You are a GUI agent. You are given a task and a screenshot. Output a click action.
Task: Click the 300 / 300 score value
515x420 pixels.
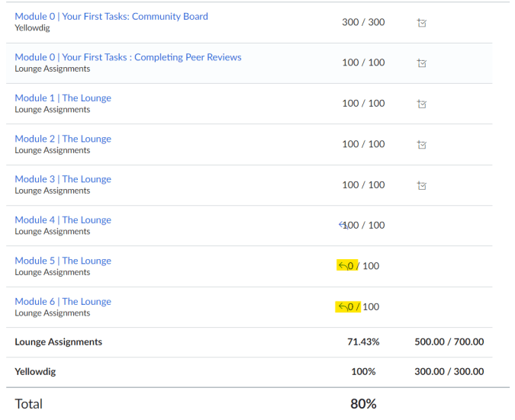(363, 22)
